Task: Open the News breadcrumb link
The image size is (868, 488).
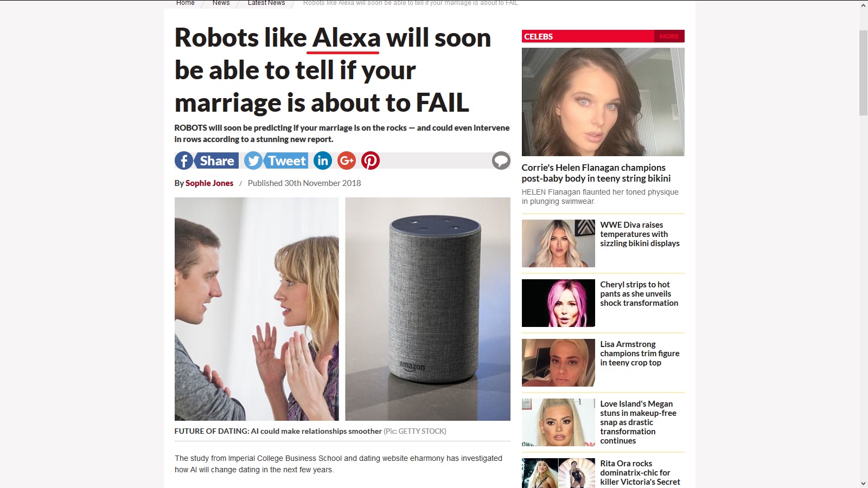Action: coord(221,3)
